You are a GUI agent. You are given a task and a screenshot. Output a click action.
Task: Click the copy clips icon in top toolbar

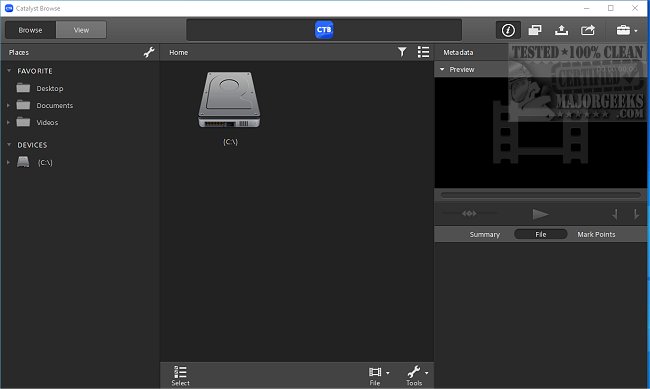(x=535, y=30)
